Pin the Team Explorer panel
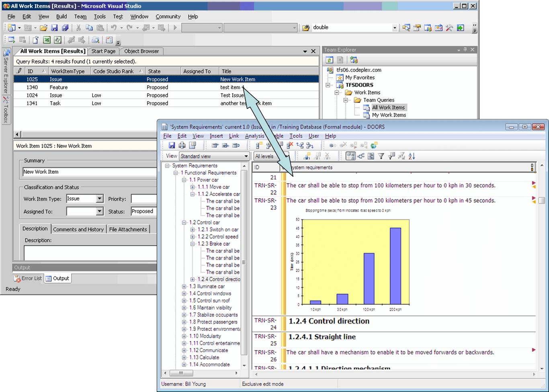This screenshot has height=392, width=549. pyautogui.click(x=465, y=49)
